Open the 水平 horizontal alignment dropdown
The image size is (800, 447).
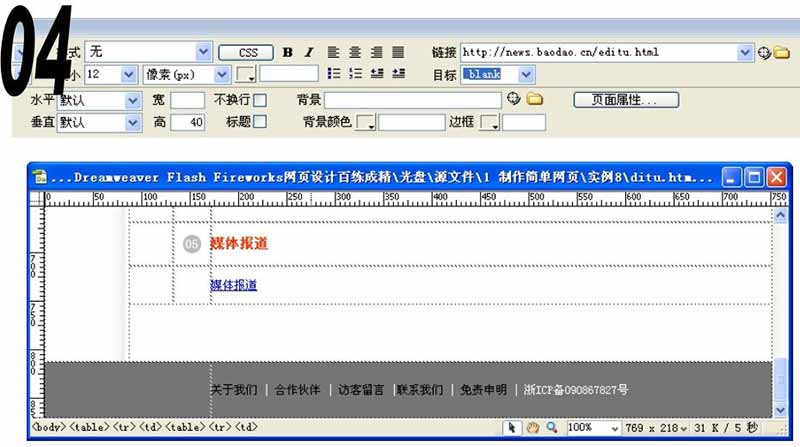[133, 101]
